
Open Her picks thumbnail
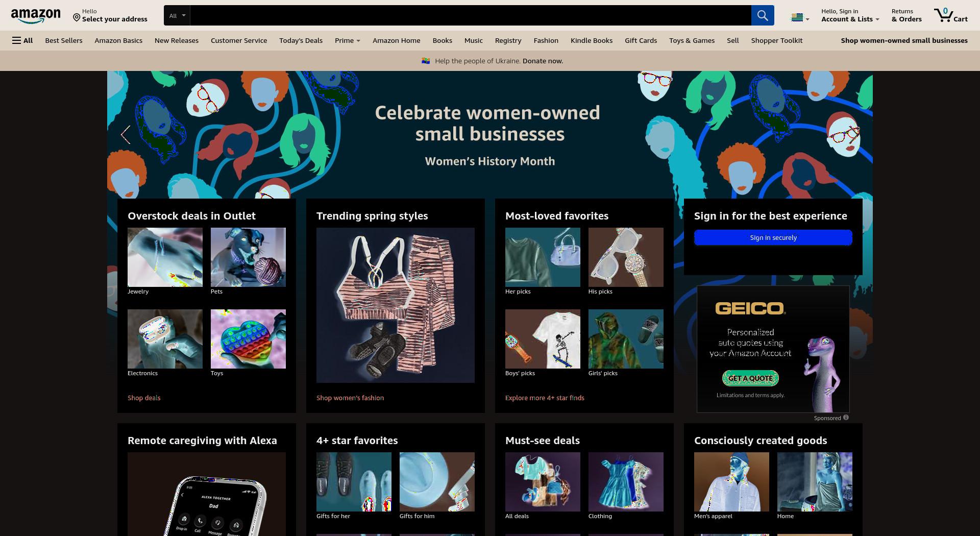coord(543,257)
